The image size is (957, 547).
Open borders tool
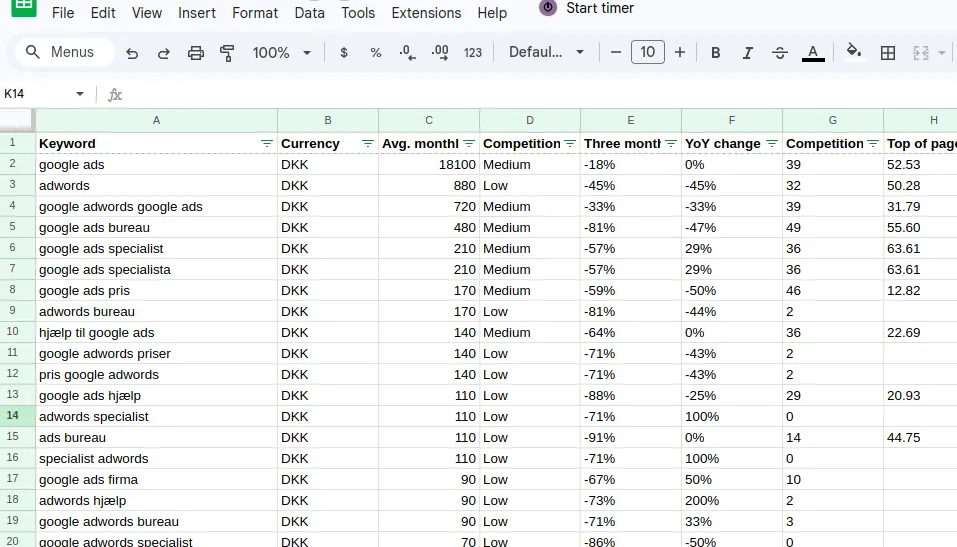click(888, 53)
